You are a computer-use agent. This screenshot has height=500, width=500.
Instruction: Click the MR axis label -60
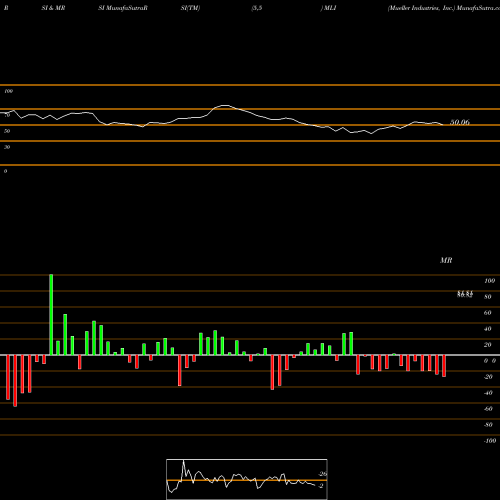click(488, 409)
